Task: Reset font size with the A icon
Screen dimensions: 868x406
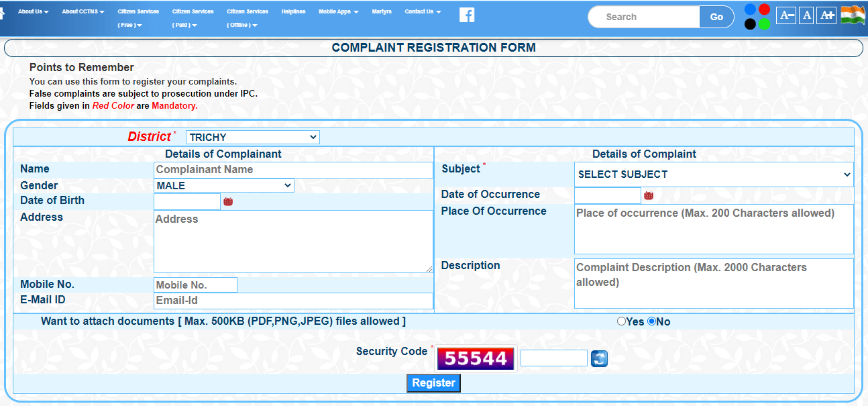Action: [806, 15]
